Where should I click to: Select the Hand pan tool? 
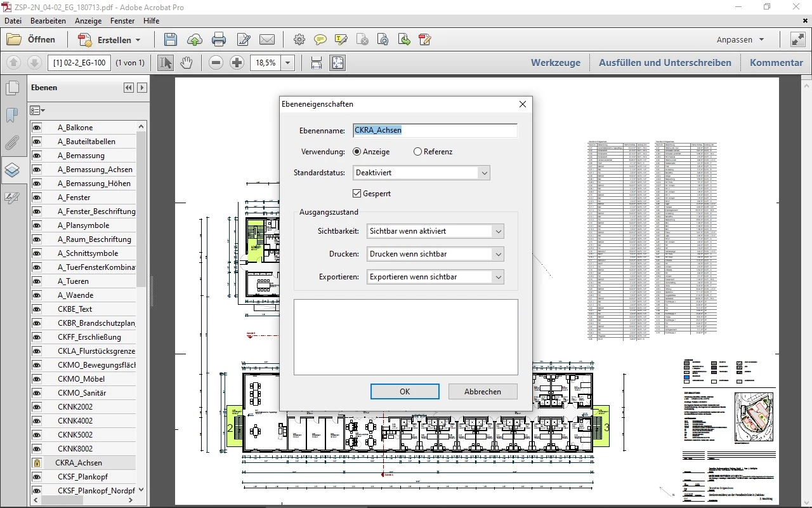click(186, 63)
